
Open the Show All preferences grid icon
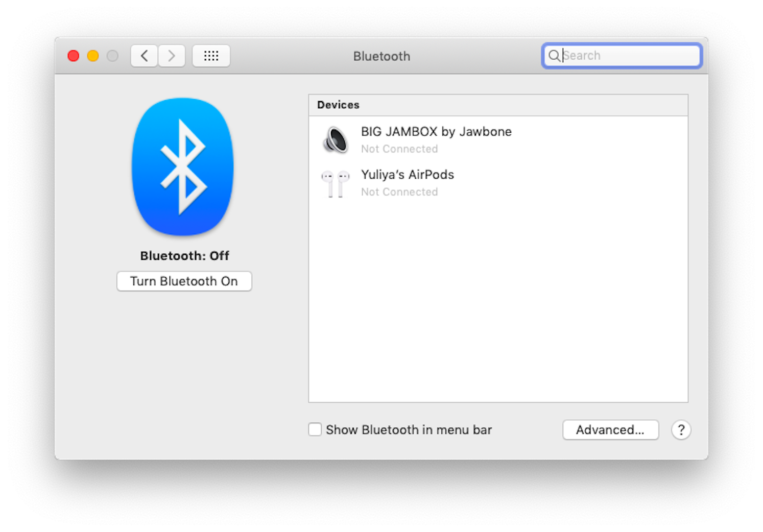tap(211, 56)
